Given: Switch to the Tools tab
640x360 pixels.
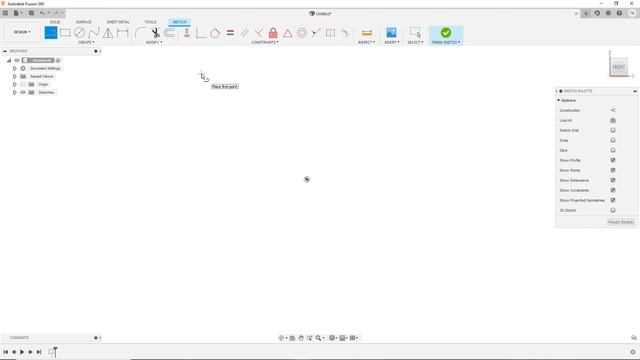Looking at the screenshot, I should point(150,22).
